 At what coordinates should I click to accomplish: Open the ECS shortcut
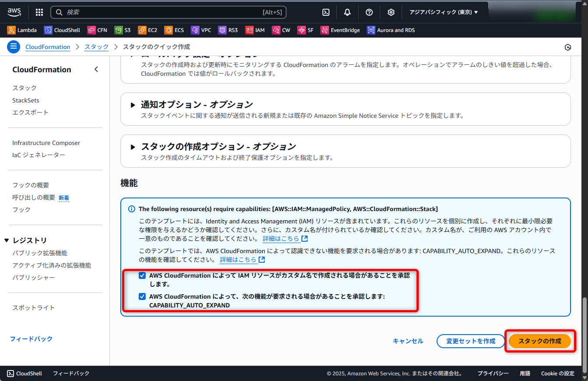coord(174,30)
